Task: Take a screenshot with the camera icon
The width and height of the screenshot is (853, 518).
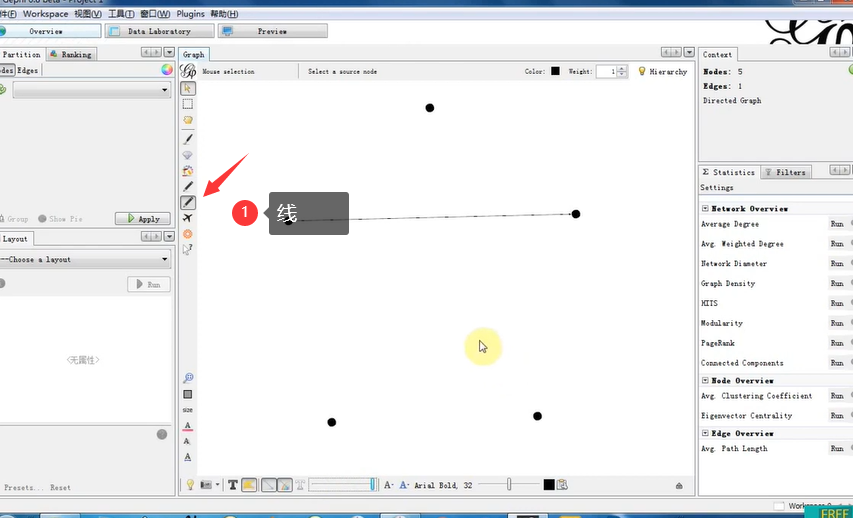Action: pyautogui.click(x=206, y=485)
